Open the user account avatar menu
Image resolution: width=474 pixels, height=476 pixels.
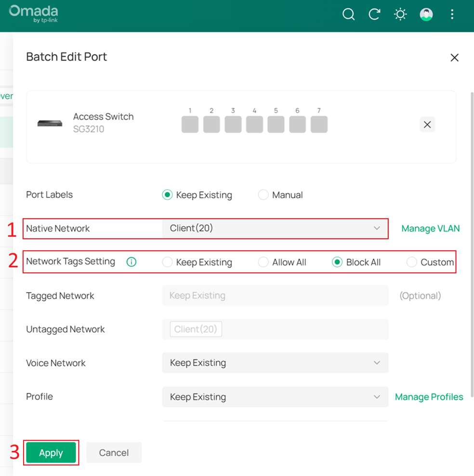click(426, 14)
